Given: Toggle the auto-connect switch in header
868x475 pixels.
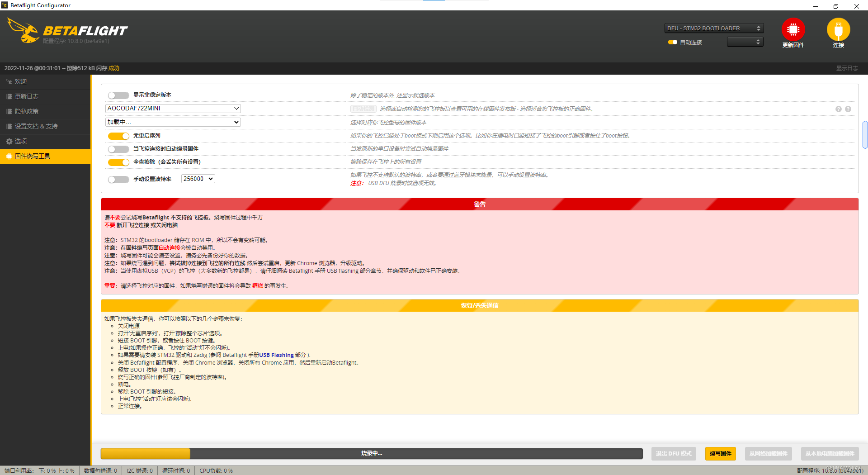Looking at the screenshot, I should click(673, 42).
